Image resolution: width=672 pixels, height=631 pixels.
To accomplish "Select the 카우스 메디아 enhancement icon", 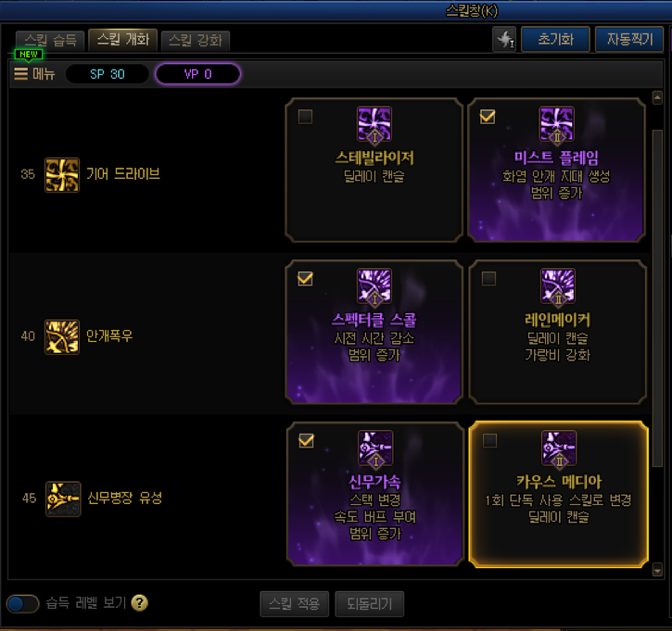I will pyautogui.click(x=559, y=448).
